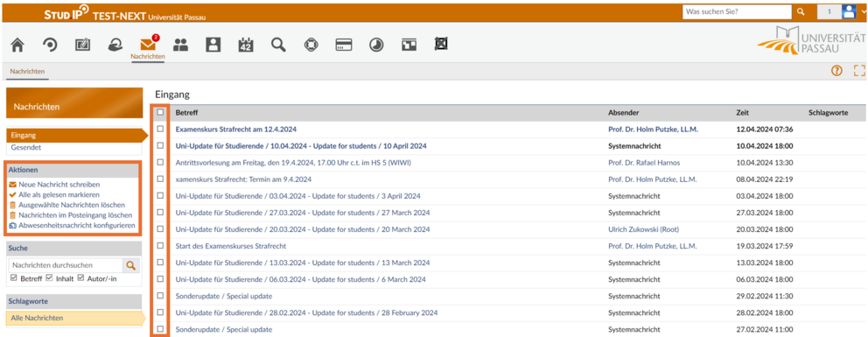This screenshot has height=337, width=868.
Task: Toggle the Inhalt search checkbox
Action: (49, 278)
